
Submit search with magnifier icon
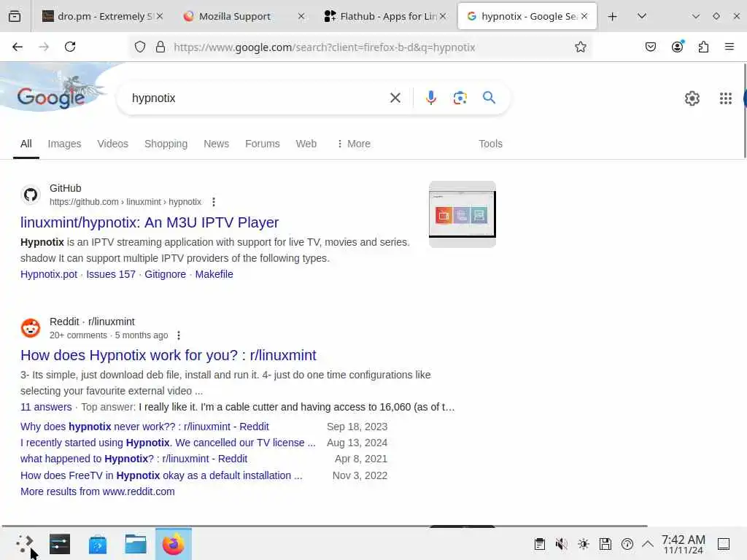489,98
